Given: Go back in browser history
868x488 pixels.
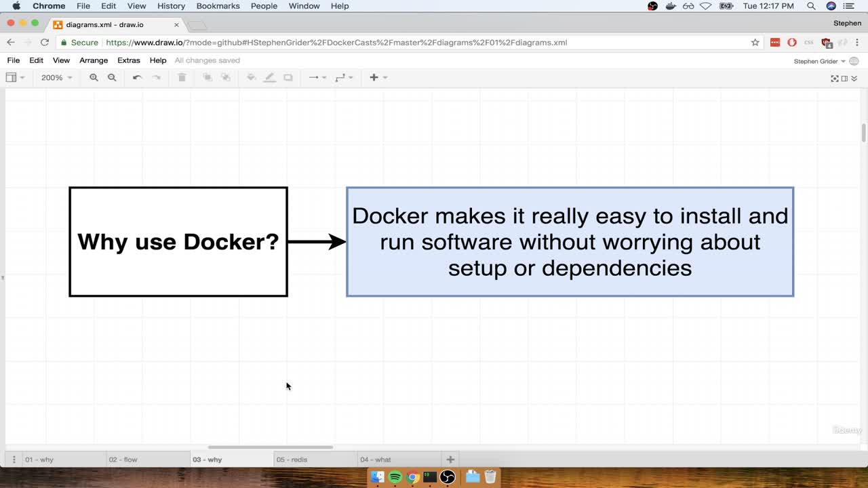Looking at the screenshot, I should tap(11, 42).
